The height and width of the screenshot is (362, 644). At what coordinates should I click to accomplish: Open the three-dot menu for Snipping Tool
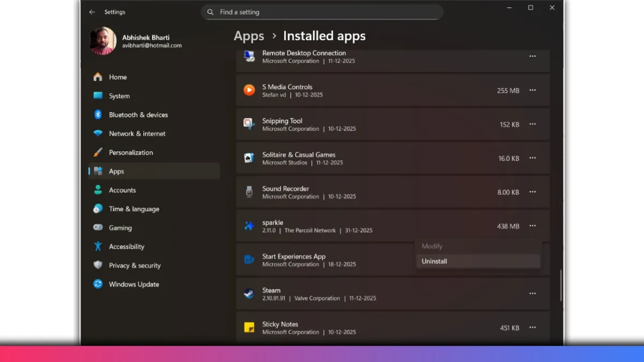pyautogui.click(x=532, y=124)
